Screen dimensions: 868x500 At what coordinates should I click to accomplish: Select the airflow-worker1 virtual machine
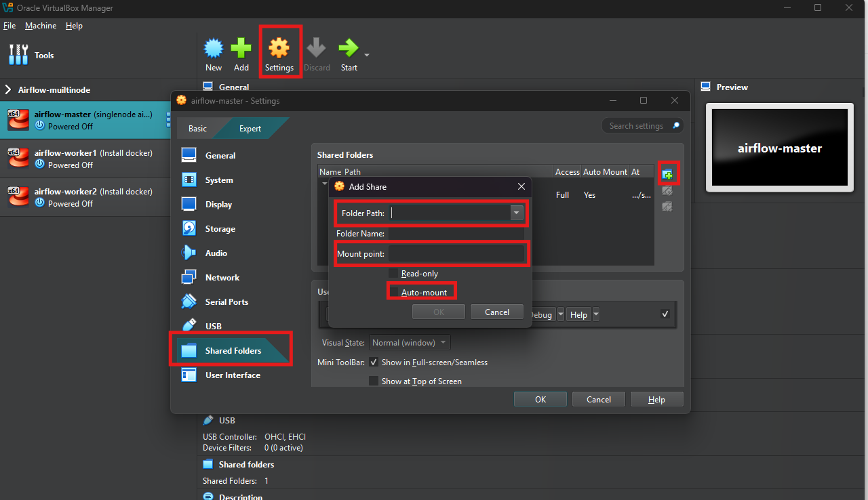tap(85, 159)
